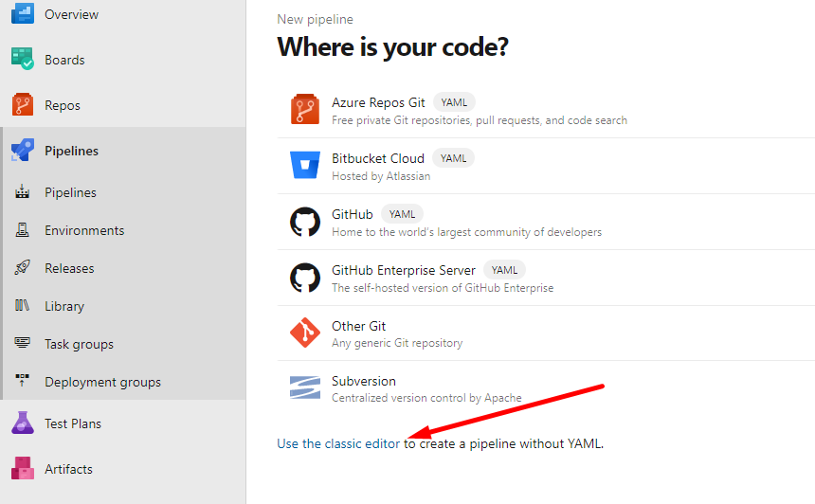Click the Repos icon in sidebar
Image resolution: width=815 pixels, height=504 pixels.
[x=23, y=105]
